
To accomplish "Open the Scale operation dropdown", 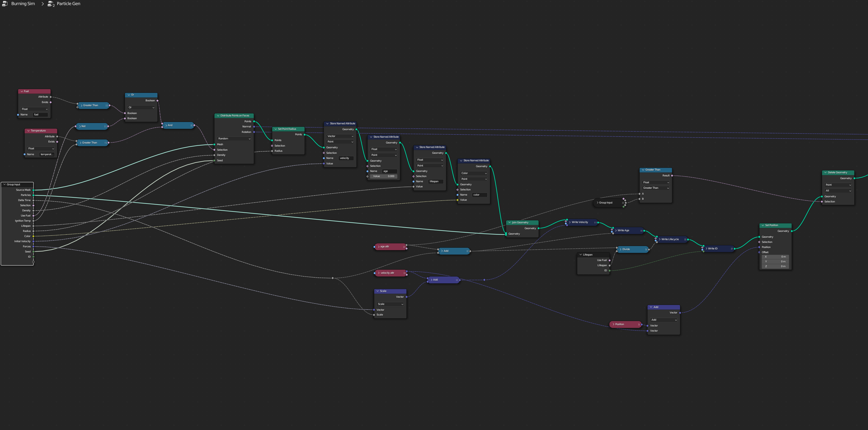I will pyautogui.click(x=391, y=304).
